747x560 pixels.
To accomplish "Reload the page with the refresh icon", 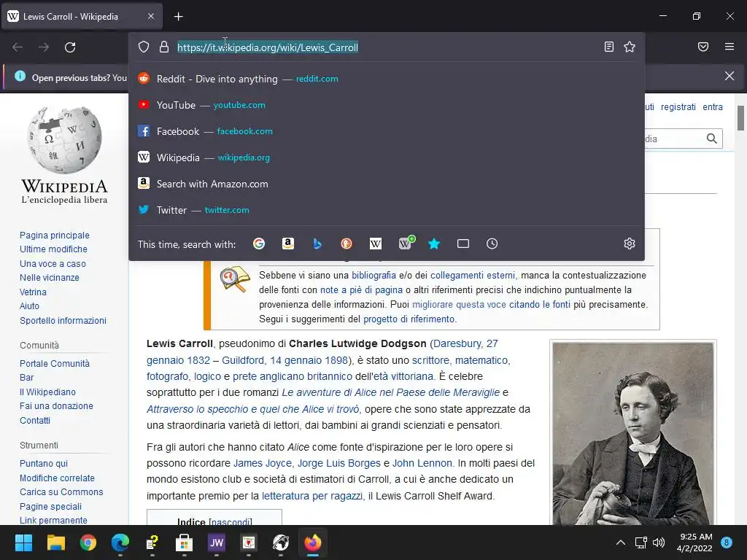I will coord(70,47).
